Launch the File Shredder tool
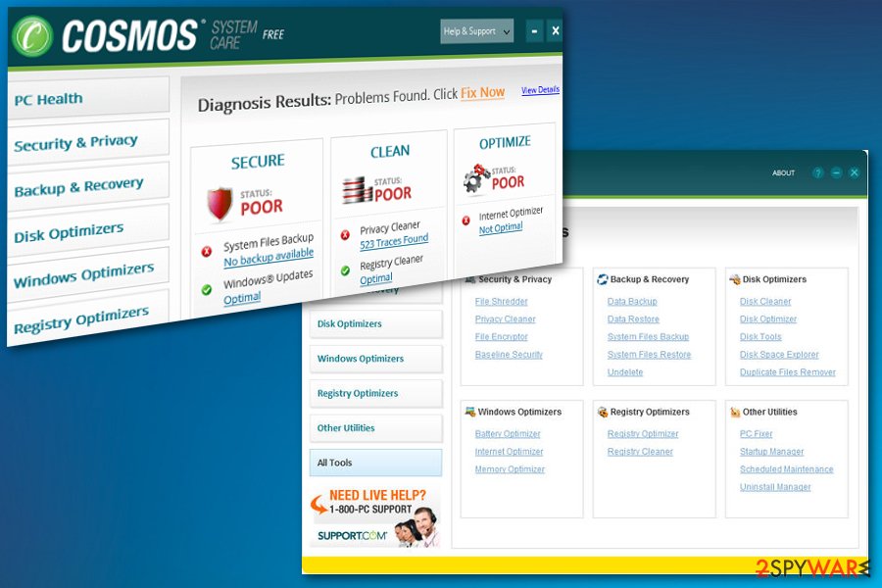The image size is (882, 588). pyautogui.click(x=501, y=302)
